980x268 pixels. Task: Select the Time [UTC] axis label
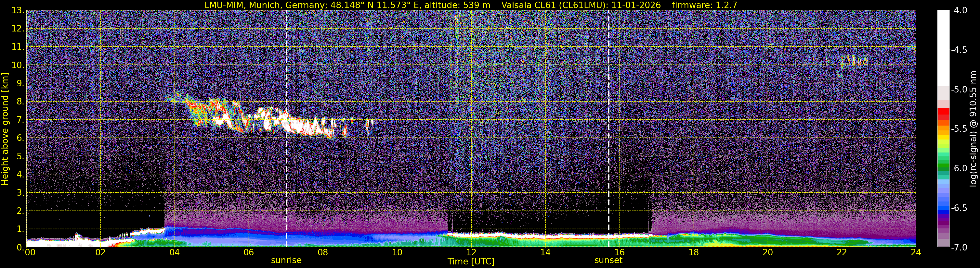pos(471,262)
